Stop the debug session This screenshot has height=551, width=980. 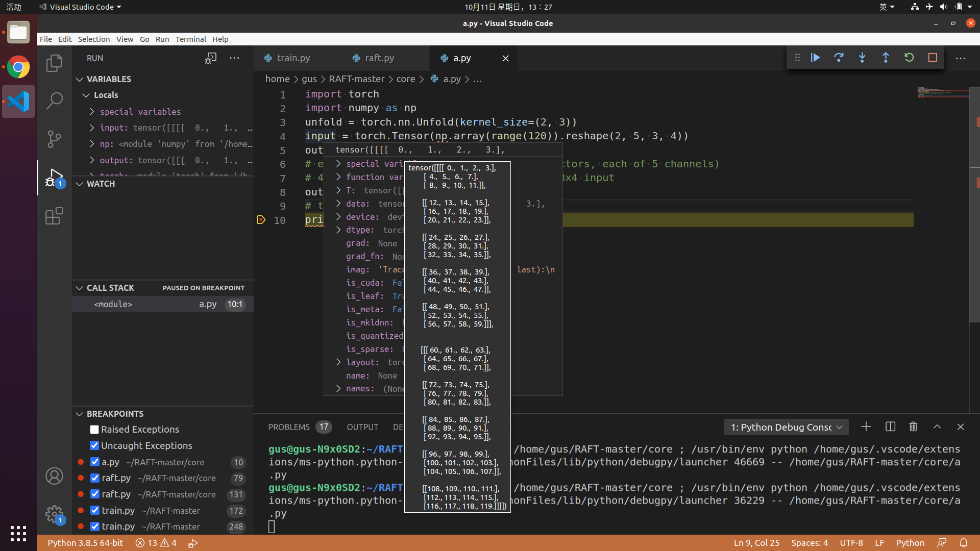point(933,58)
